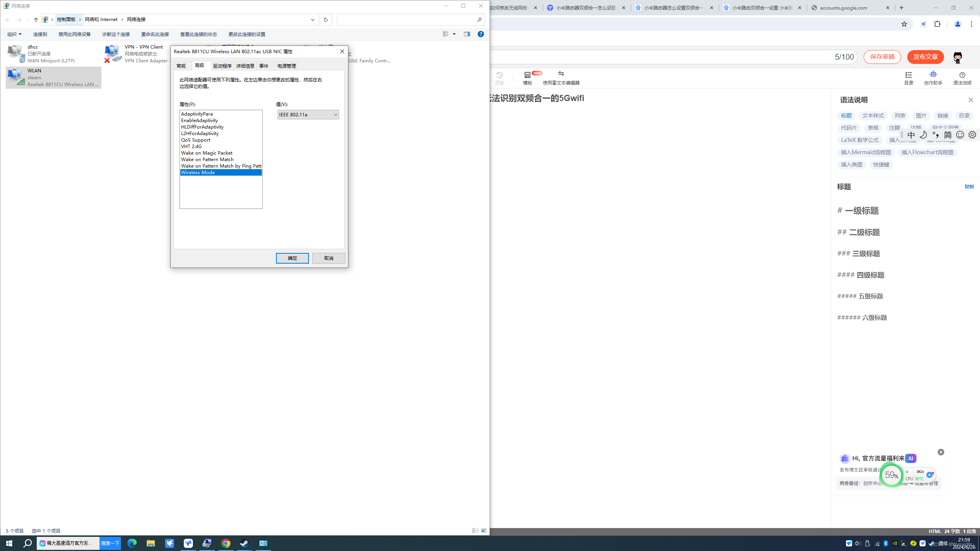Toggle IME Chinese/English mode 中
980x551 pixels.
pos(911,135)
